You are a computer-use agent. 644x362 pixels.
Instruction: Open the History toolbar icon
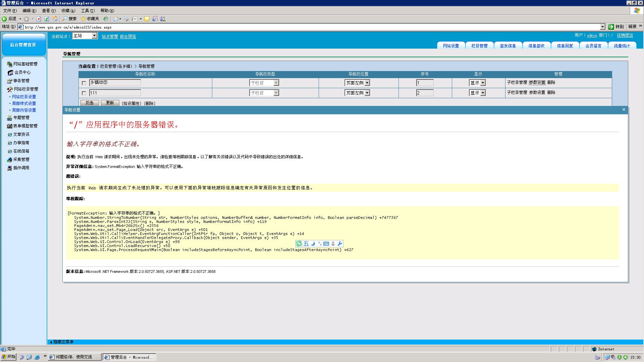click(x=106, y=19)
